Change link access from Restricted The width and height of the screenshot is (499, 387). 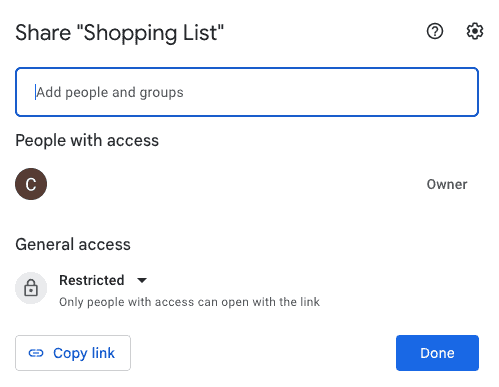103,280
